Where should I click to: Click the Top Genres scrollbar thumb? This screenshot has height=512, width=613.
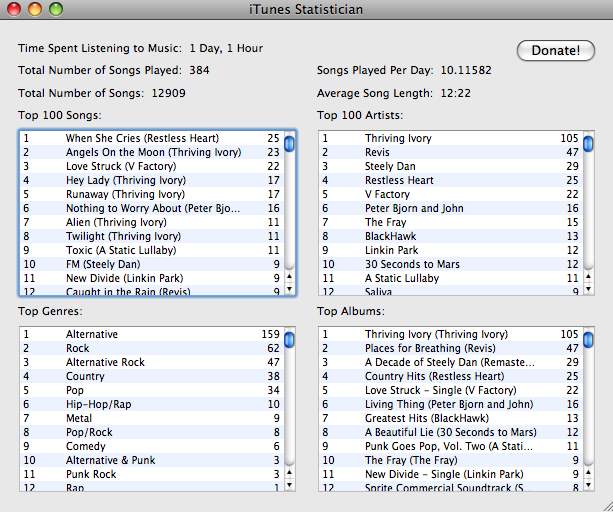[x=289, y=339]
